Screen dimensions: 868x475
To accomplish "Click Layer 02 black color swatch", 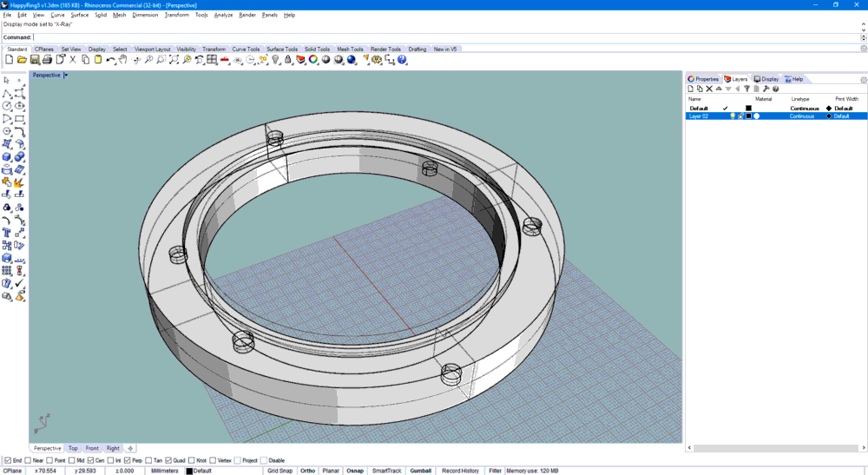I will pyautogui.click(x=748, y=116).
